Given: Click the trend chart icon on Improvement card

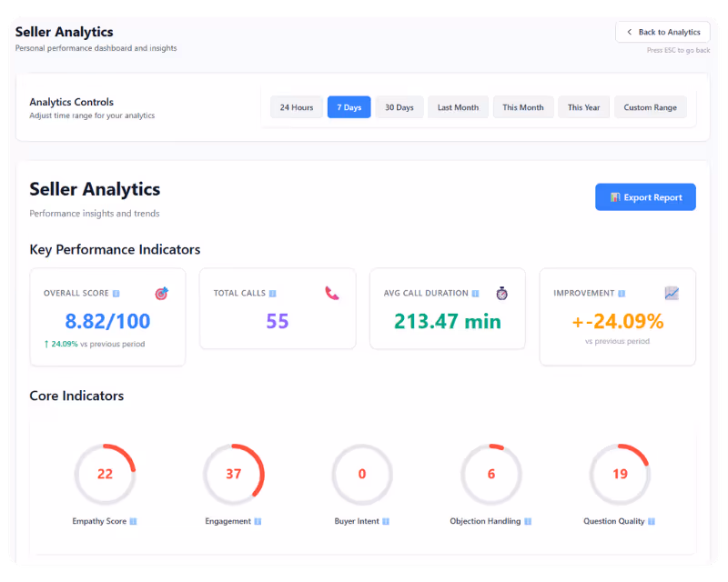Looking at the screenshot, I should (672, 293).
